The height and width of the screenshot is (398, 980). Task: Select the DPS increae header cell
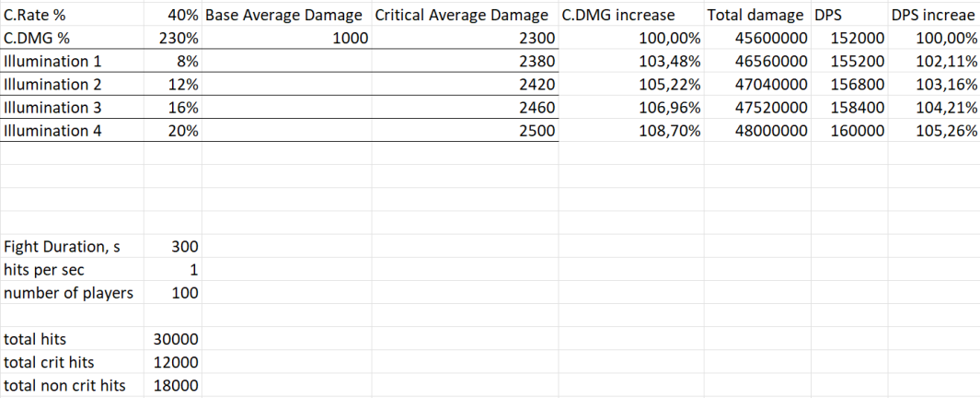tap(932, 15)
